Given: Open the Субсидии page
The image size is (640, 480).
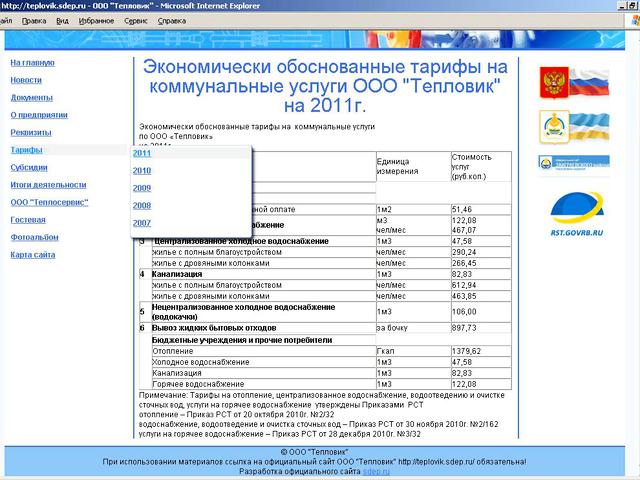Looking at the screenshot, I should click(x=29, y=167).
